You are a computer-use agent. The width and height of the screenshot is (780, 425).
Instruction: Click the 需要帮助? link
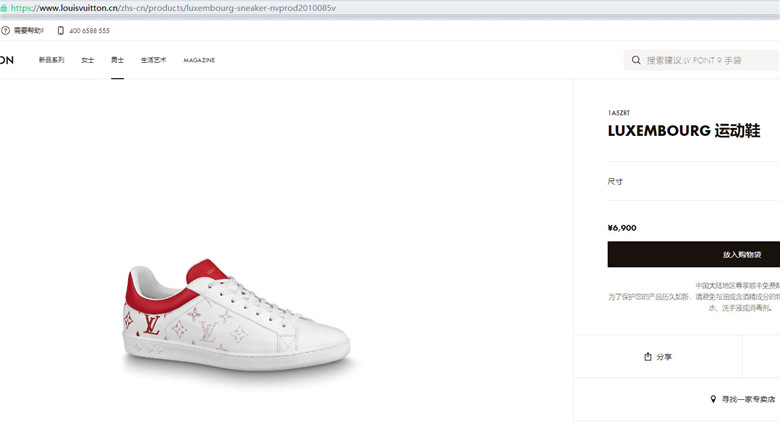click(x=29, y=30)
